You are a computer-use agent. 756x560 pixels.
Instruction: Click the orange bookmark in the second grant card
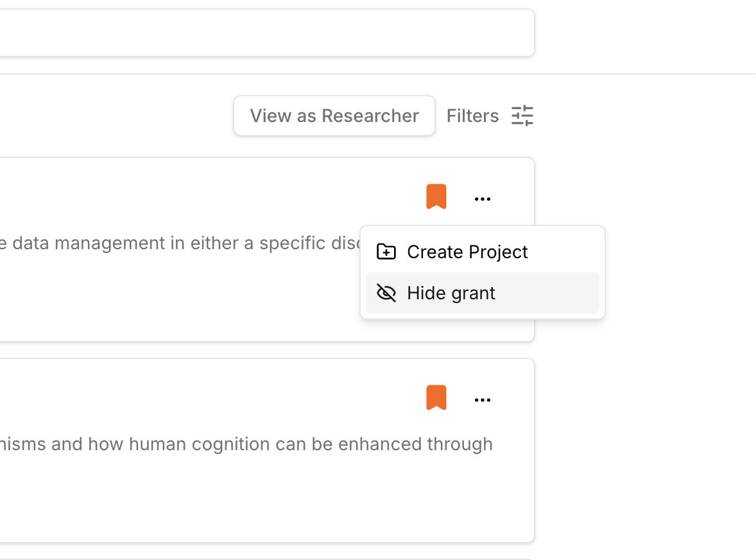coord(436,398)
